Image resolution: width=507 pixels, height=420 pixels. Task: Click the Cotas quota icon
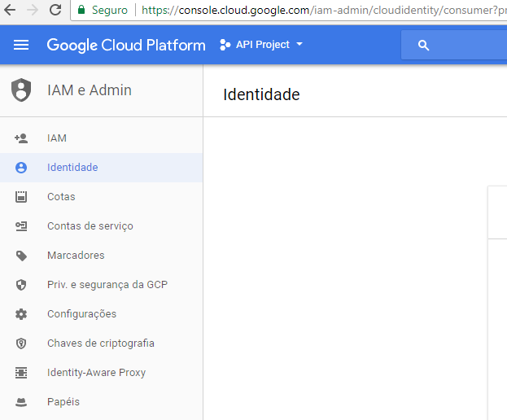[21, 197]
